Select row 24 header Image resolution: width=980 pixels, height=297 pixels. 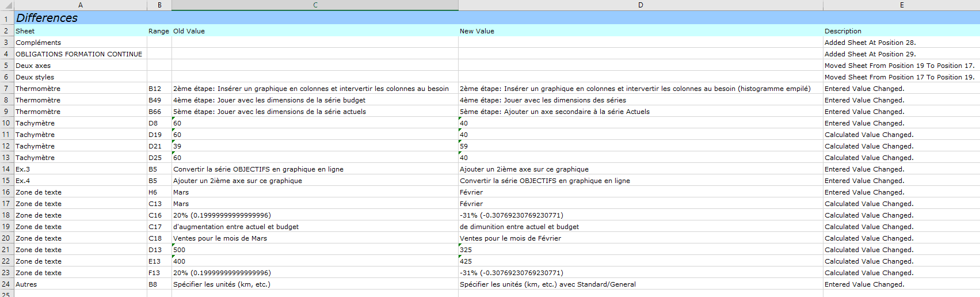coord(6,284)
